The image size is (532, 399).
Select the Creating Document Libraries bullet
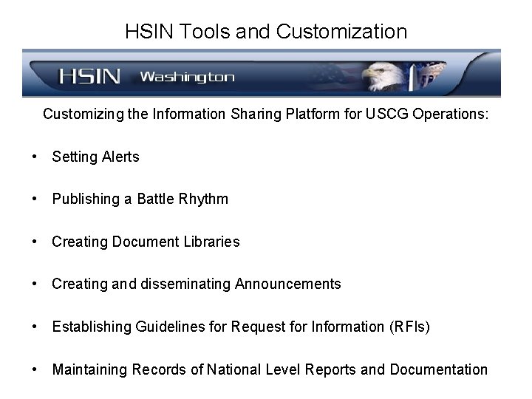coord(146,242)
